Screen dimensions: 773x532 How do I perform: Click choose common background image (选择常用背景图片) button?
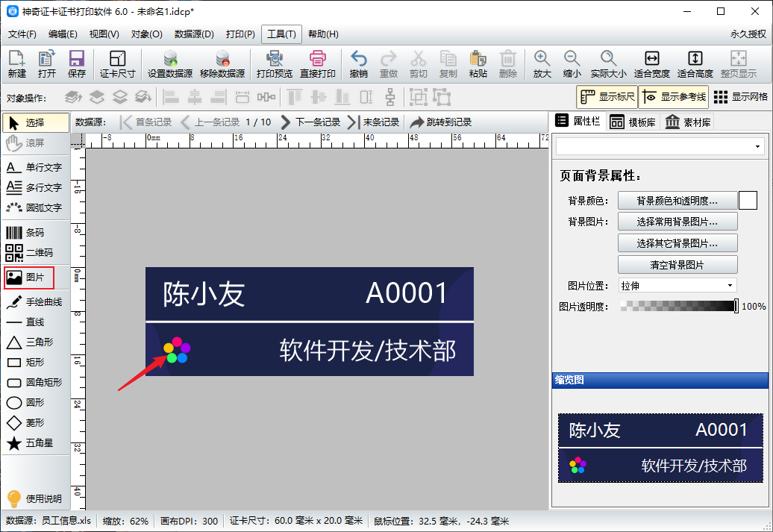(677, 222)
